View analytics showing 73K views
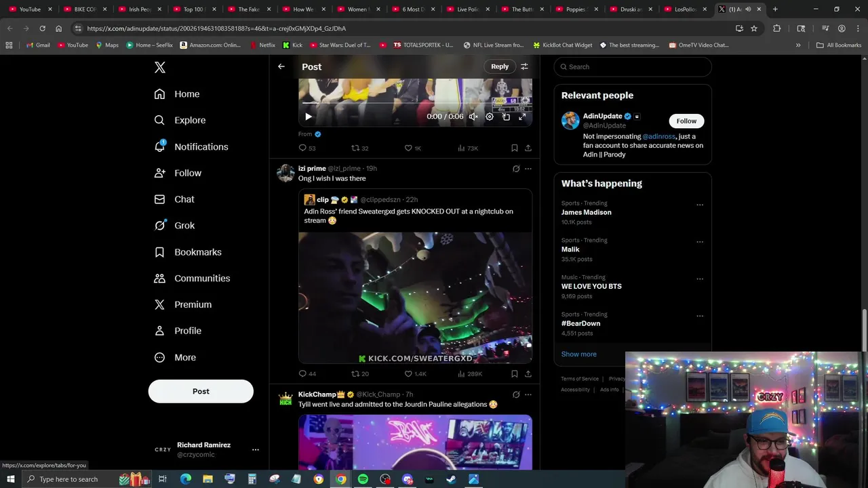This screenshot has height=488, width=868. 467,148
